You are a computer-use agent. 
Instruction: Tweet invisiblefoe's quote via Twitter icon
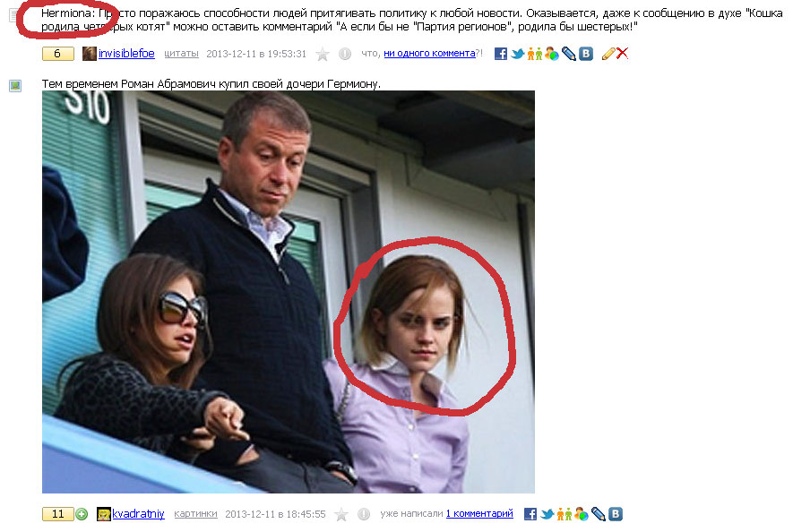point(517,54)
